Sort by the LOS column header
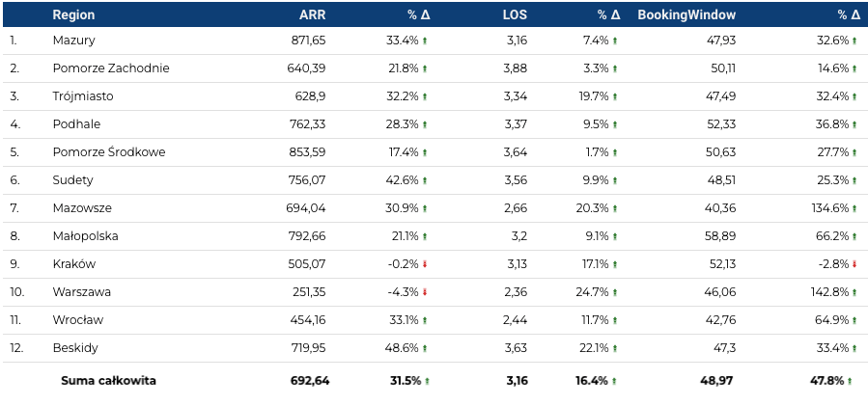 pos(515,14)
